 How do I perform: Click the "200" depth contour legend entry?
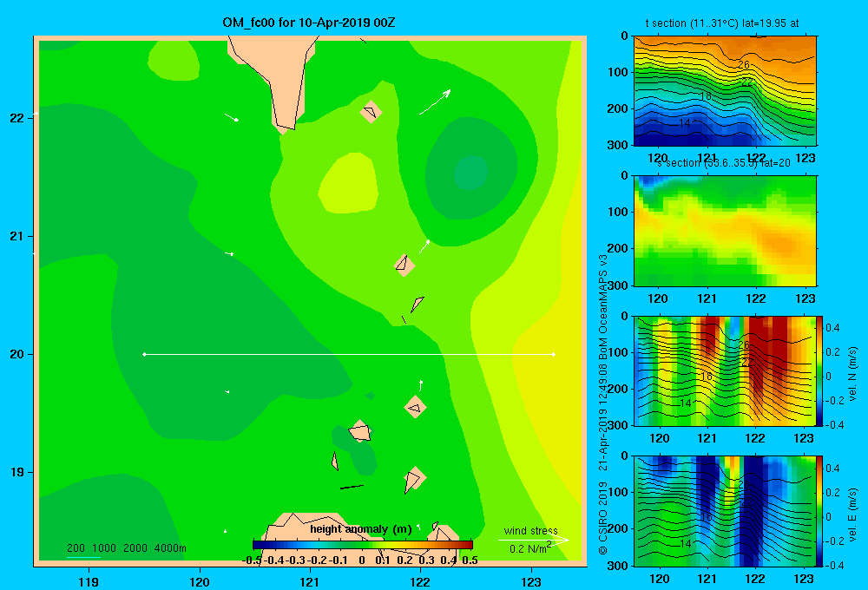76,548
